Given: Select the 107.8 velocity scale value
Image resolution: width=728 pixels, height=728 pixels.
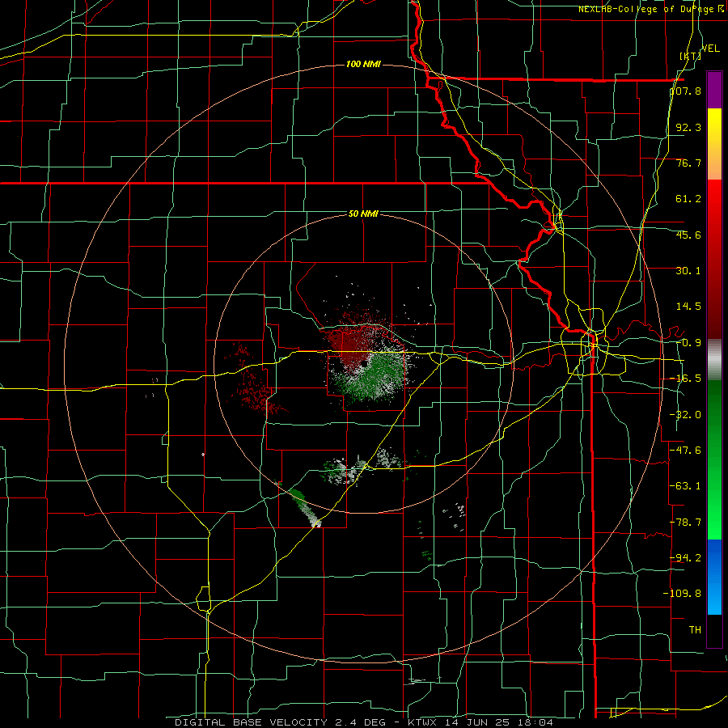Looking at the screenshot, I should tap(686, 91).
